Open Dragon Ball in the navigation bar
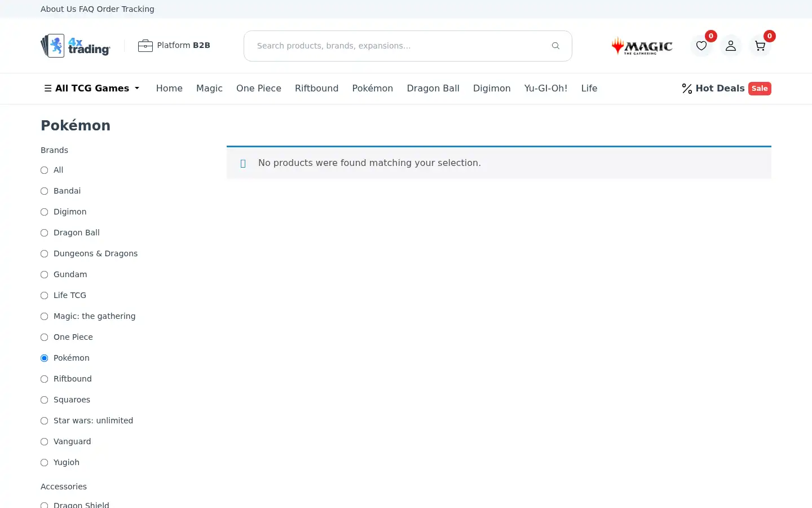 point(433,89)
